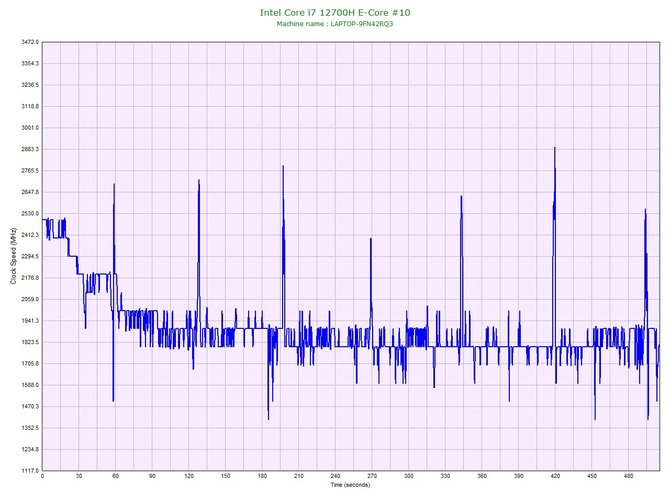Select the 3118.8 y-axis value

point(30,106)
